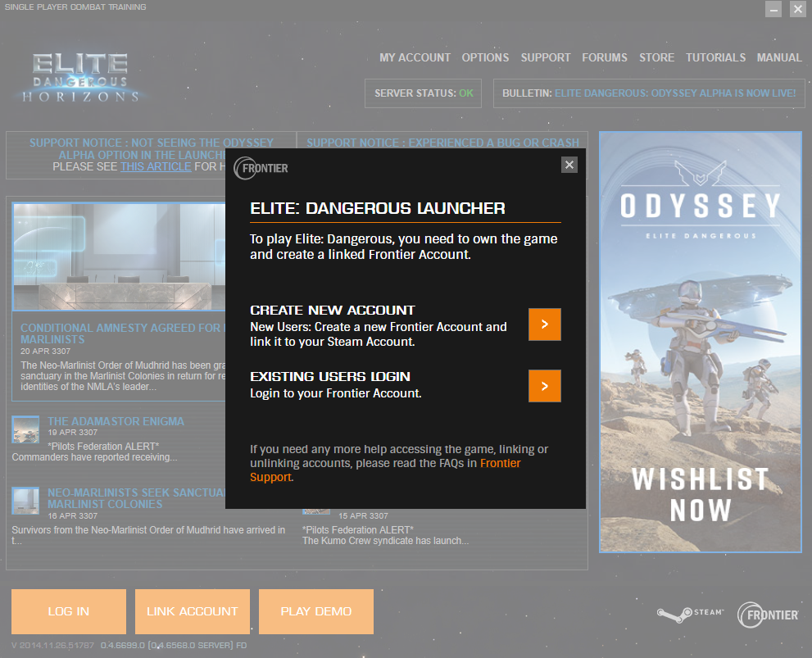Open The Adamastor Enigma news thumbnail
This screenshot has height=658, width=812.
tap(25, 429)
